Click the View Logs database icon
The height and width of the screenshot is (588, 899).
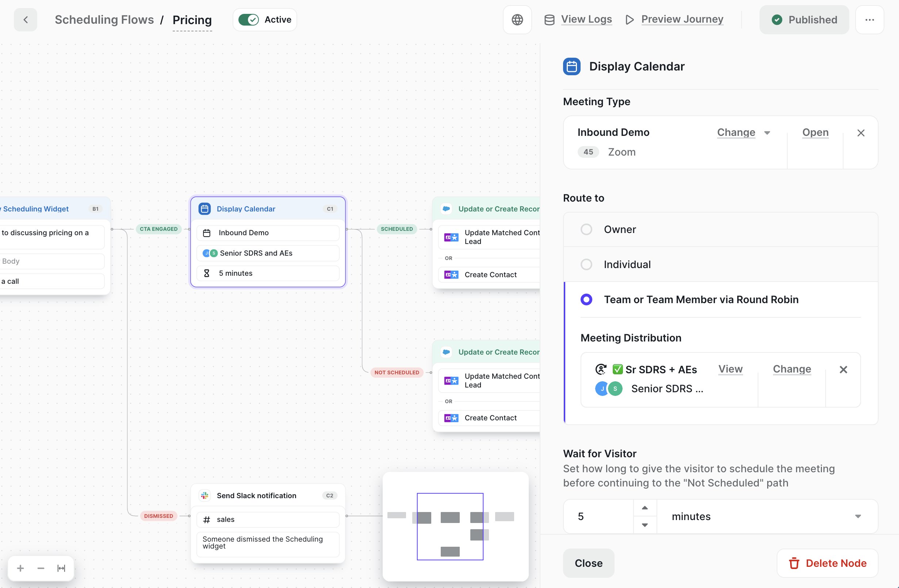pyautogui.click(x=549, y=20)
